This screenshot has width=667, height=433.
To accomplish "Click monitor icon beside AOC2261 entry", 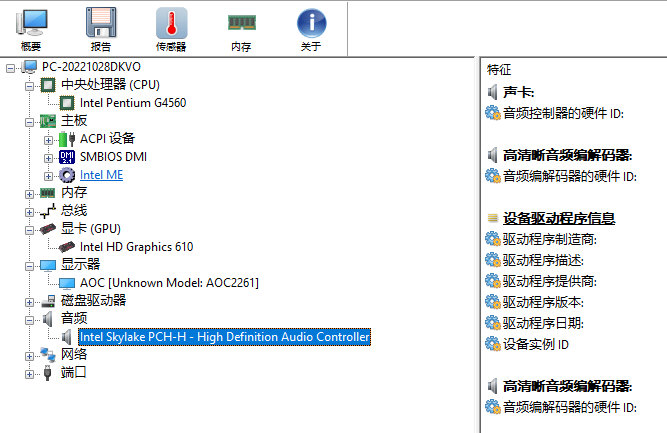I will click(x=67, y=283).
